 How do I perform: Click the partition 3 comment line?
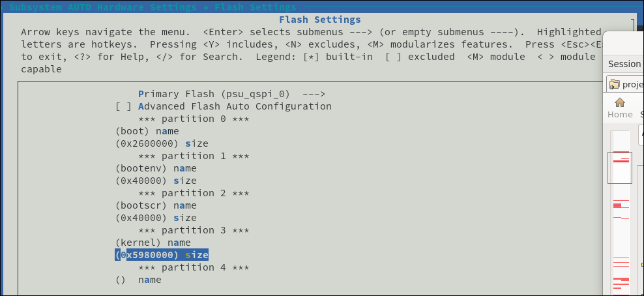[194, 230]
